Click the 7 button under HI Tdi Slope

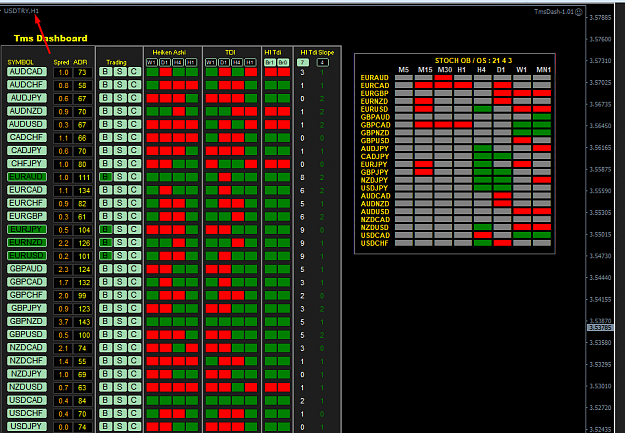303,63
